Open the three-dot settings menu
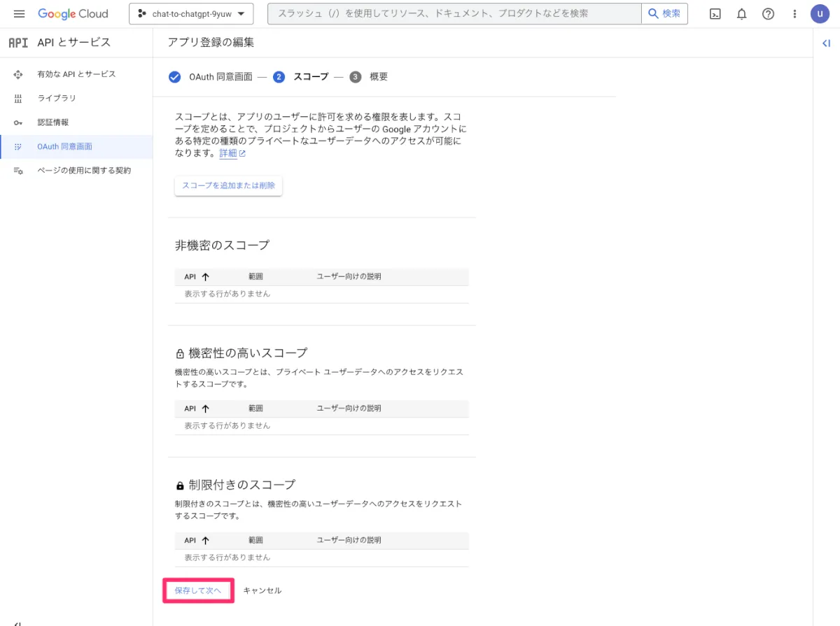Image resolution: width=840 pixels, height=626 pixels. [794, 14]
